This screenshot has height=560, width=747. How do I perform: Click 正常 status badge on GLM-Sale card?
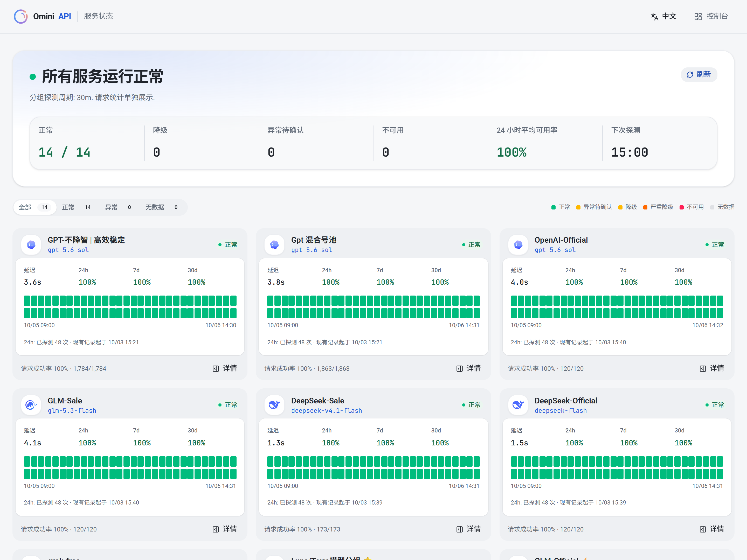pyautogui.click(x=228, y=405)
